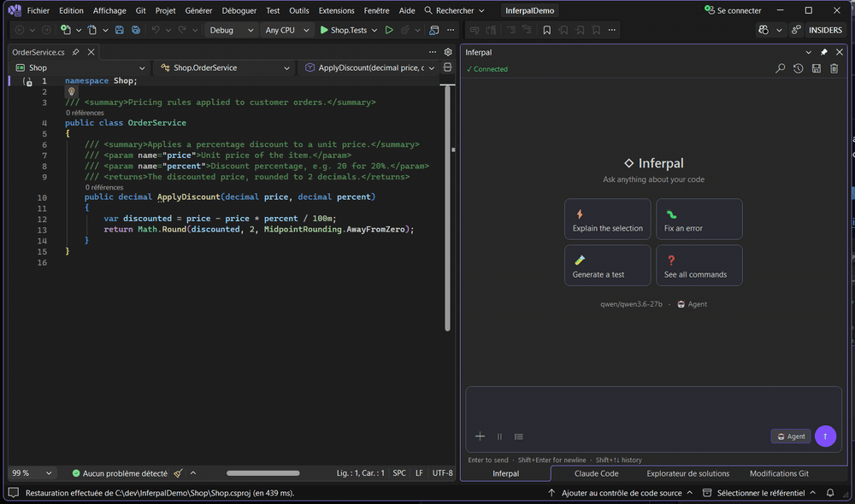
Task: Click the Rechercher search box
Action: coord(455,10)
